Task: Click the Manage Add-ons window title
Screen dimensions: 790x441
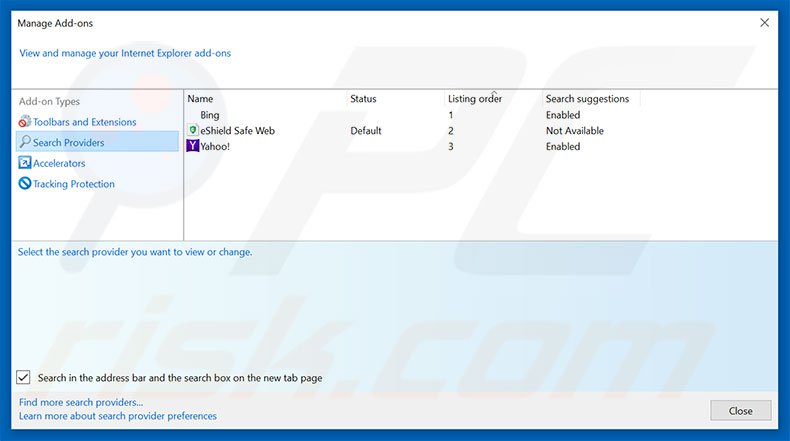Action: [x=55, y=23]
